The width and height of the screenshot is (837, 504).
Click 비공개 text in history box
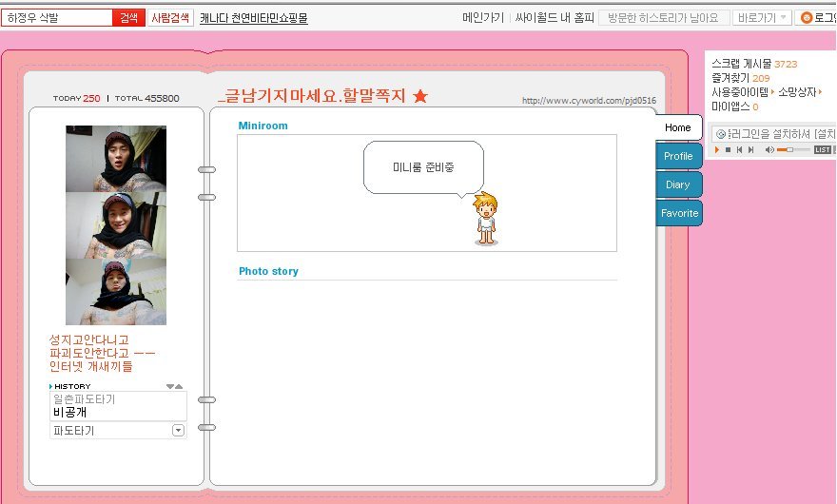(x=70, y=412)
